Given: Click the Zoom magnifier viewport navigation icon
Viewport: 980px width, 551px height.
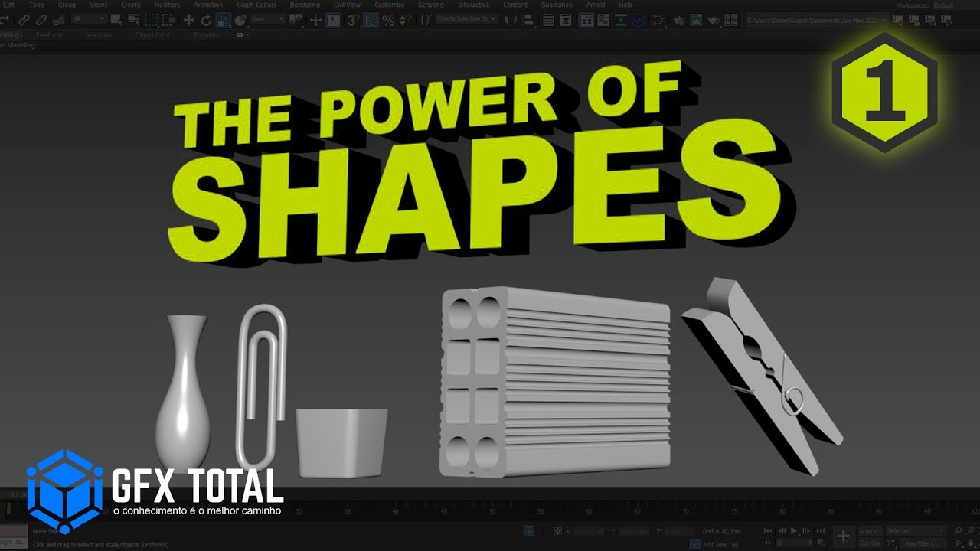Looking at the screenshot, I should (x=958, y=530).
